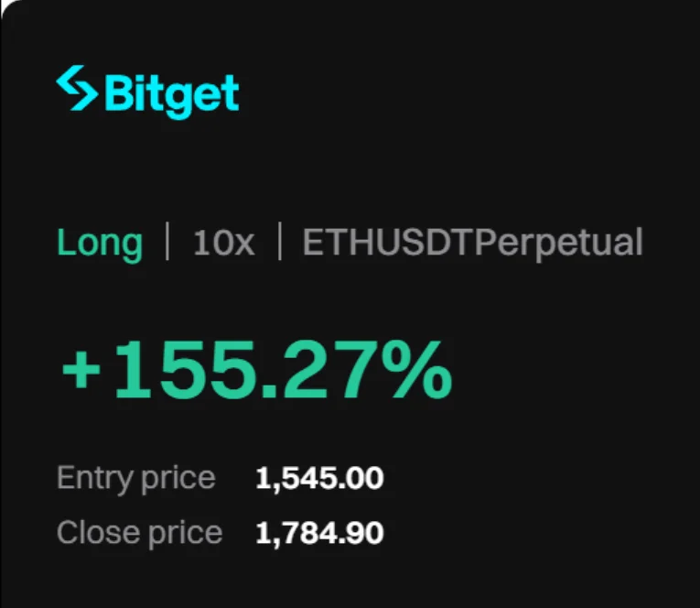Image resolution: width=700 pixels, height=608 pixels.
Task: Click the divider between Long and 10x
Action: click(167, 244)
